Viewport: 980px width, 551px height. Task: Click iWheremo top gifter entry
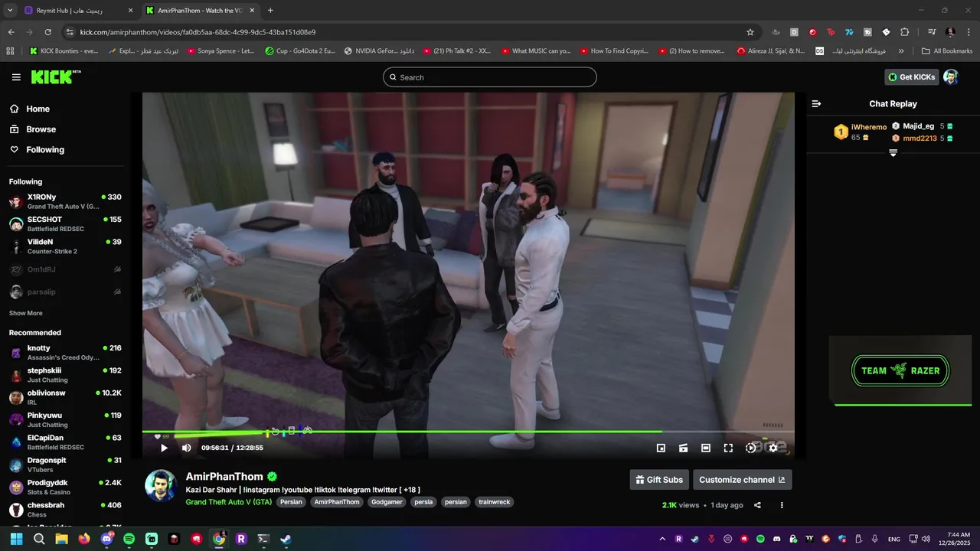tap(861, 132)
